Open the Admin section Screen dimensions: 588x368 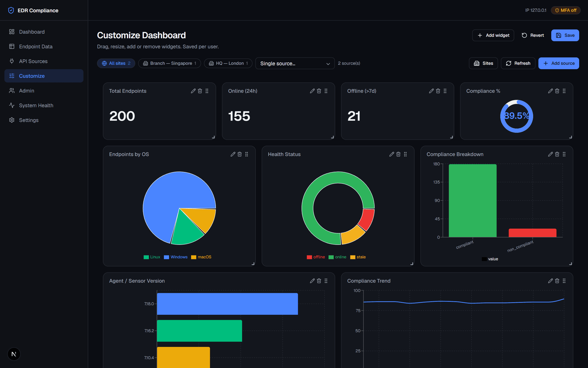(x=44, y=91)
